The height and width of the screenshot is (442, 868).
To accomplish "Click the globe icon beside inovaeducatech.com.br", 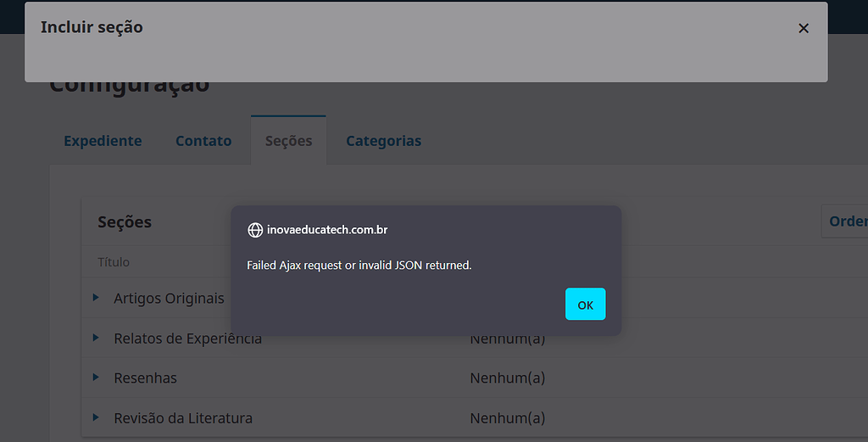I will pyautogui.click(x=254, y=230).
